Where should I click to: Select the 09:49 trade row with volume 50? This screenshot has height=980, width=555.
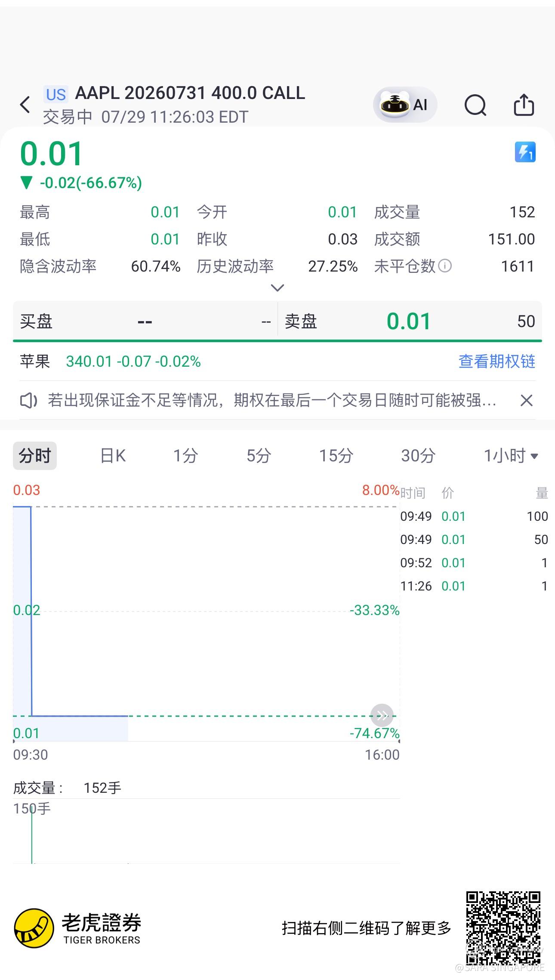474,539
